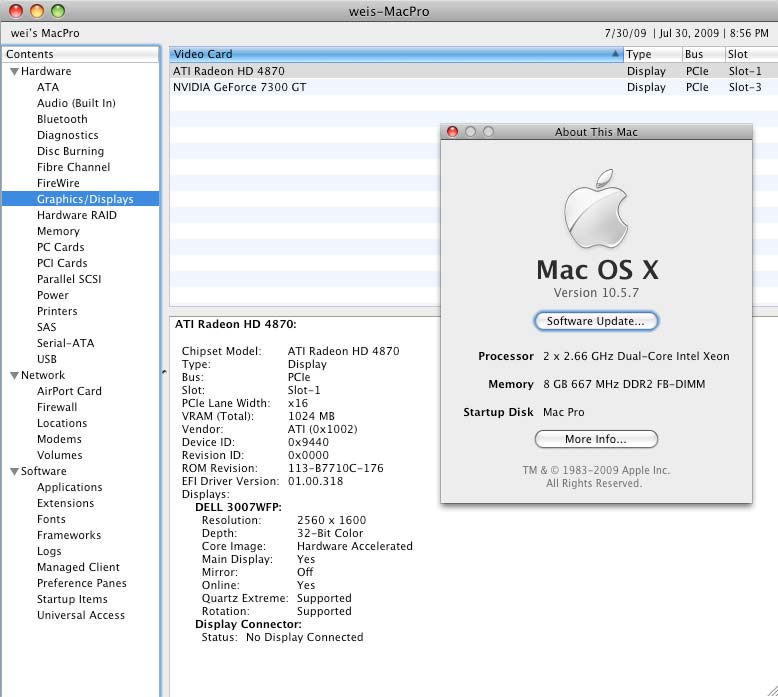The height and width of the screenshot is (697, 778).
Task: Click the Slot column header
Action: coord(748,54)
